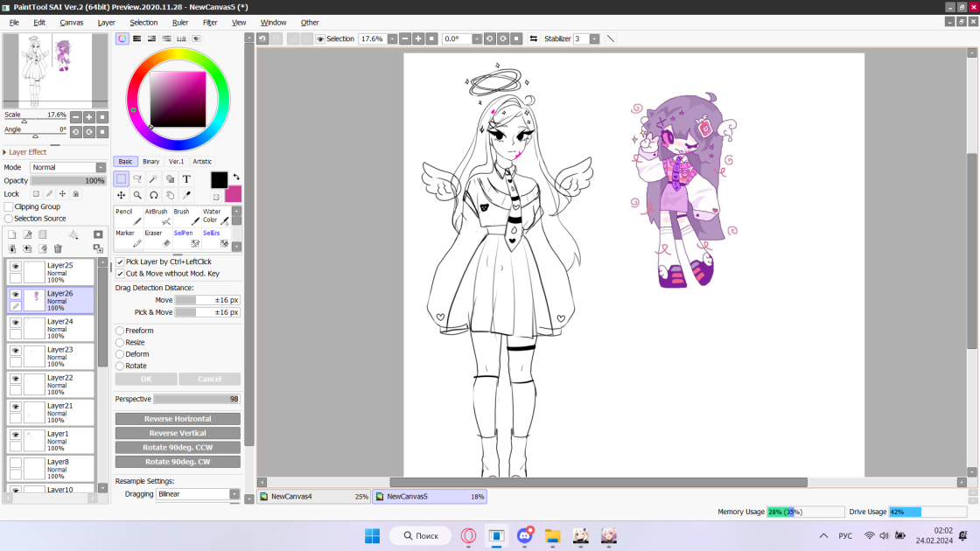Select the Deform transform option
This screenshot has height=551, width=980.
pos(119,354)
